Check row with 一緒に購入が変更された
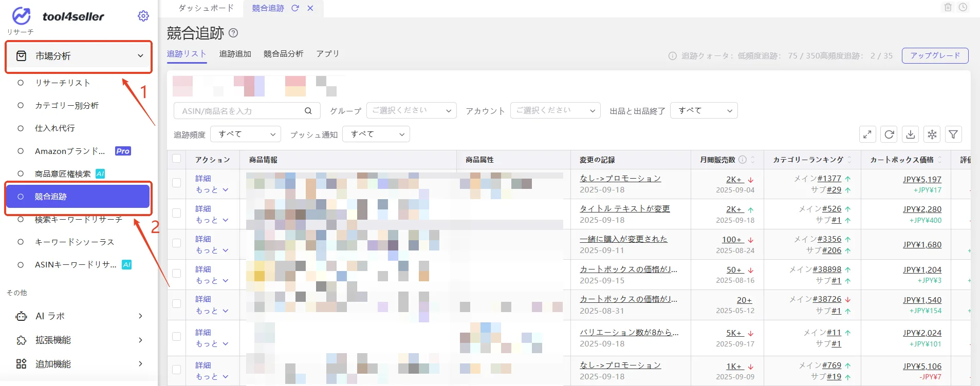 177,243
